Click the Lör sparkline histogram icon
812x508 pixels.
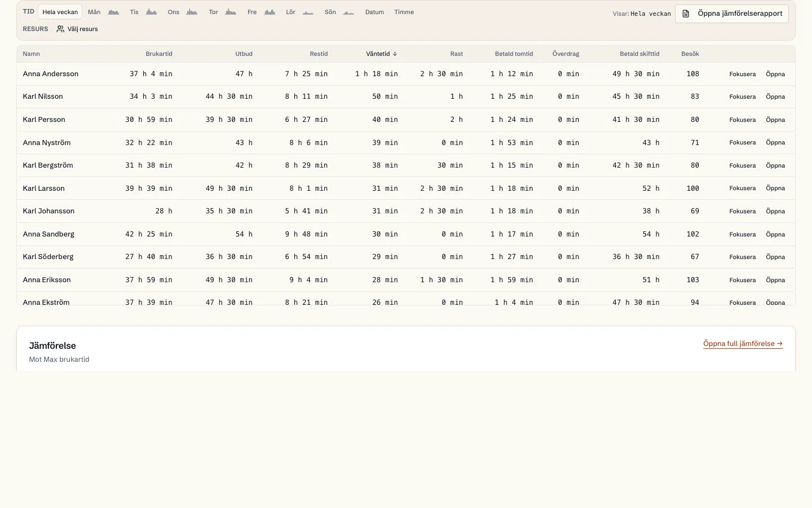[308, 12]
